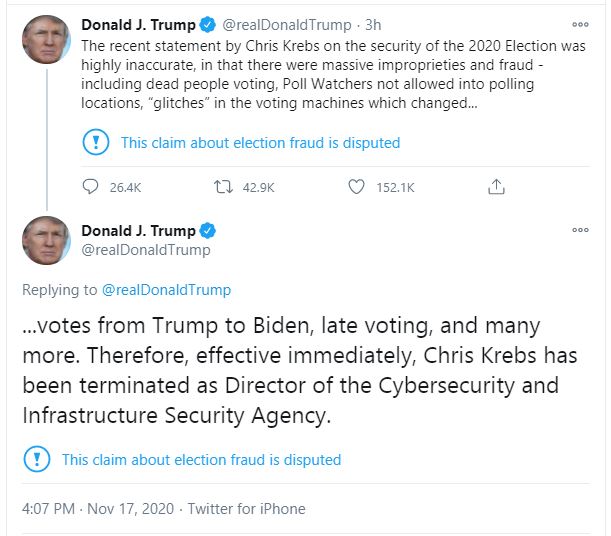Click the retweet icon showing 42.9K

(223, 187)
